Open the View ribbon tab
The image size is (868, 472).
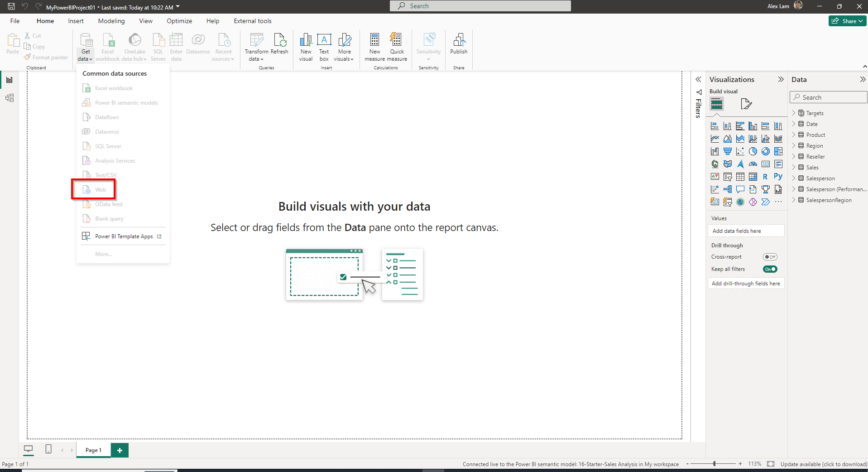[146, 21]
